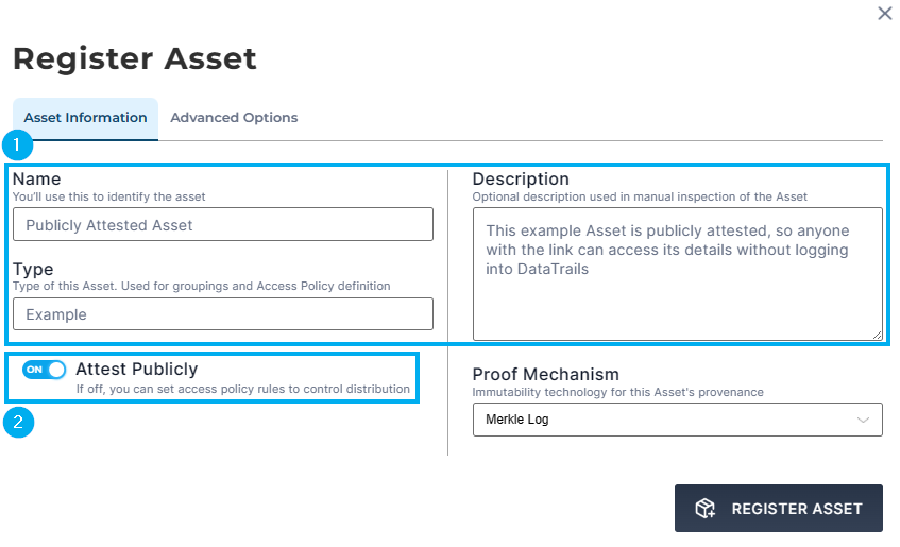The width and height of the screenshot is (900, 547).
Task: Click the Register Asset heading
Action: pyautogui.click(x=135, y=59)
